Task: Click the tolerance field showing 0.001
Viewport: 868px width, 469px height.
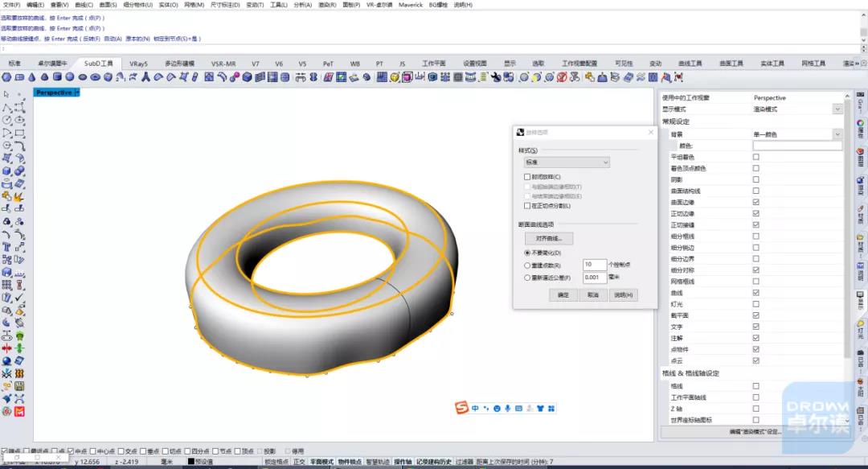Action: click(x=595, y=278)
